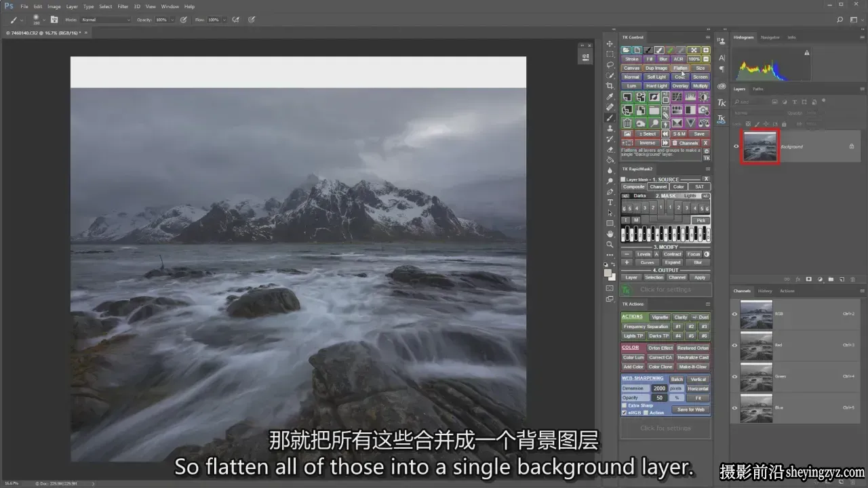Click the web-sharpening Opacity field showing 50
Image resolution: width=868 pixels, height=488 pixels.
[x=659, y=398]
